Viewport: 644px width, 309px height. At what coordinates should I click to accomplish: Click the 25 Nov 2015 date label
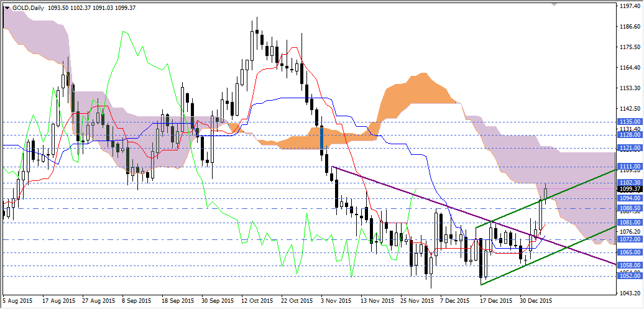click(417, 300)
